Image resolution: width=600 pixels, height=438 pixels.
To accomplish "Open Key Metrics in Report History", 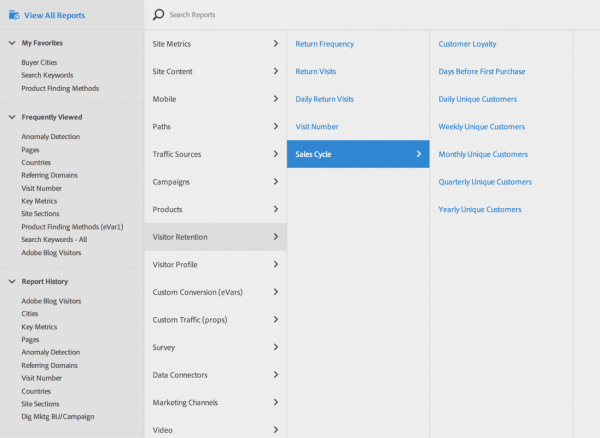I will 39,327.
